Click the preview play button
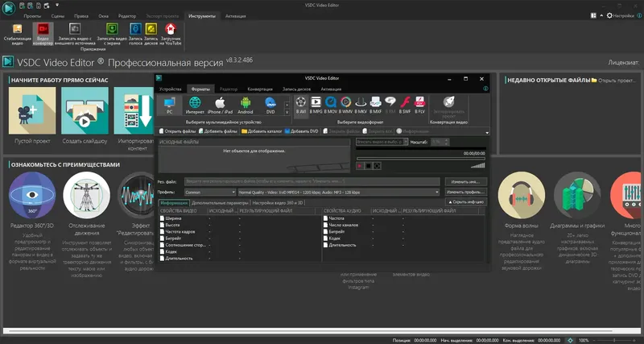 pos(360,166)
